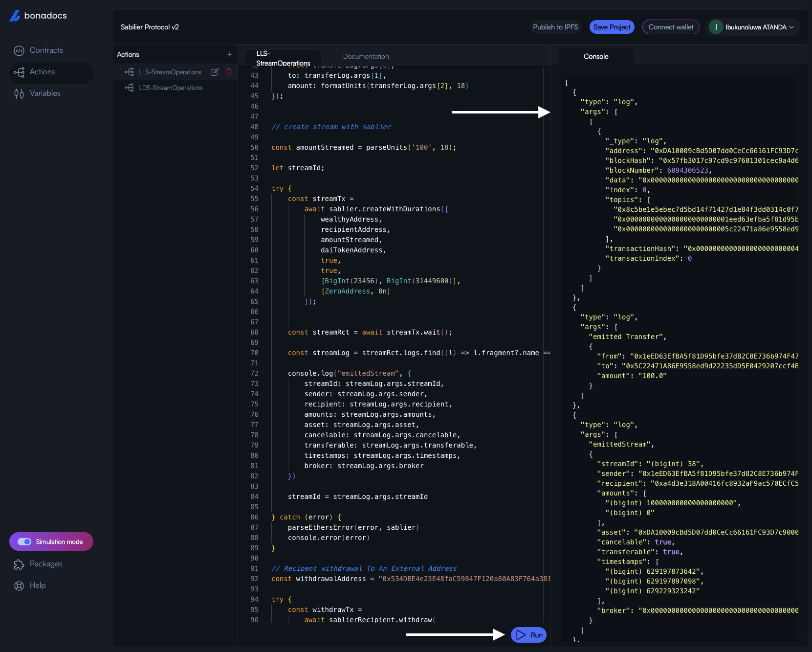Click 'emitted Transfer' in console output
The width and height of the screenshot is (812, 652).
(x=627, y=337)
